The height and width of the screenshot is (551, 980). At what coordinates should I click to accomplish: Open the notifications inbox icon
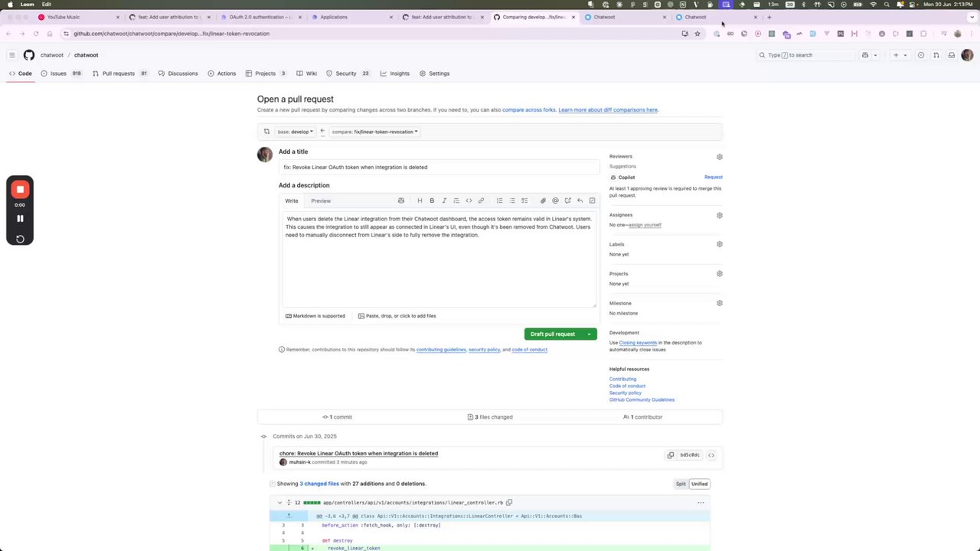[952, 55]
